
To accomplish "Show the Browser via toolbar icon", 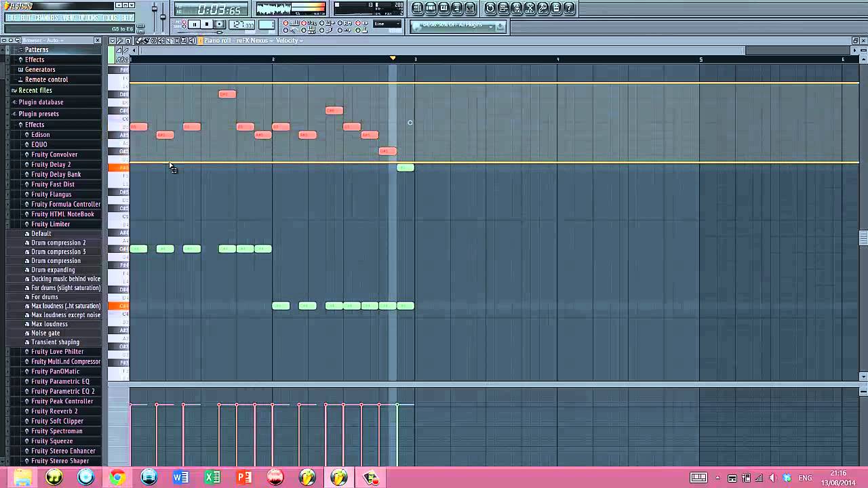I will click(x=457, y=8).
